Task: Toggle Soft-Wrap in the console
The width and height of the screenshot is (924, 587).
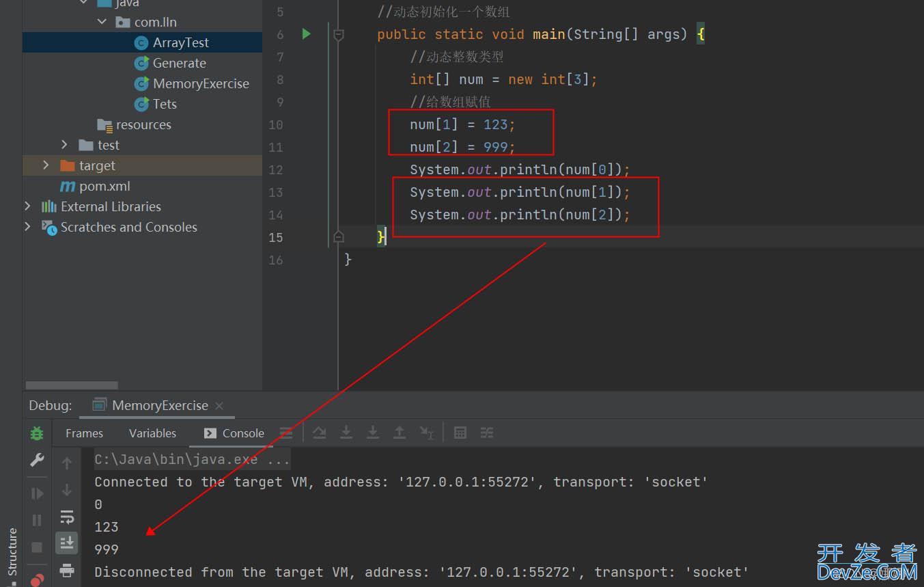Action: (67, 517)
